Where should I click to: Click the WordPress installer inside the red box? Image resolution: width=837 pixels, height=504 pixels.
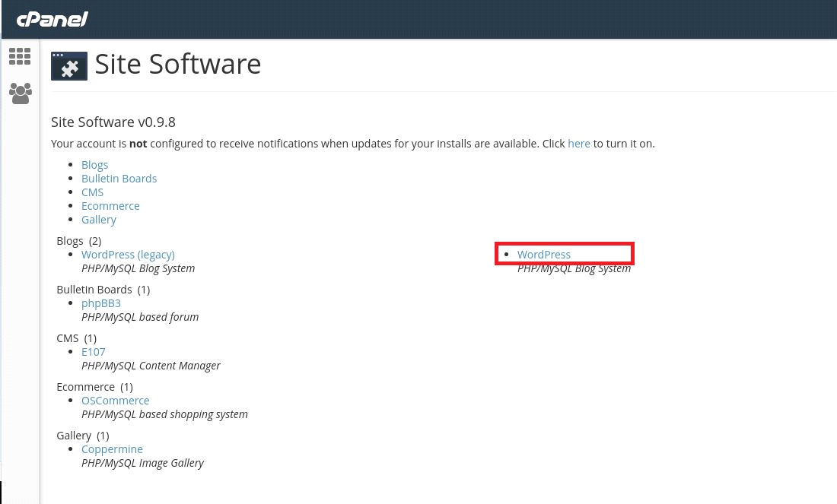click(543, 254)
